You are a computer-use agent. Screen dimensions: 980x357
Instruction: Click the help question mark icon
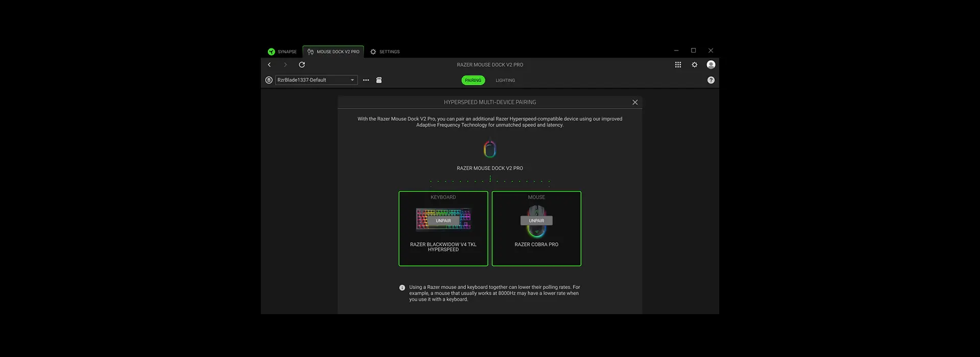711,80
